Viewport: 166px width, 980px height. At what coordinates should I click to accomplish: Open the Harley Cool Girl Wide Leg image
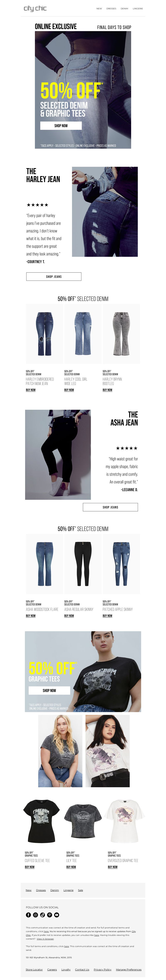[83, 334]
